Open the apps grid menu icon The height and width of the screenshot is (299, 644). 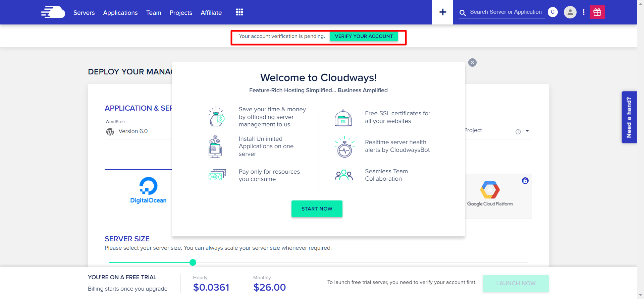coord(239,12)
